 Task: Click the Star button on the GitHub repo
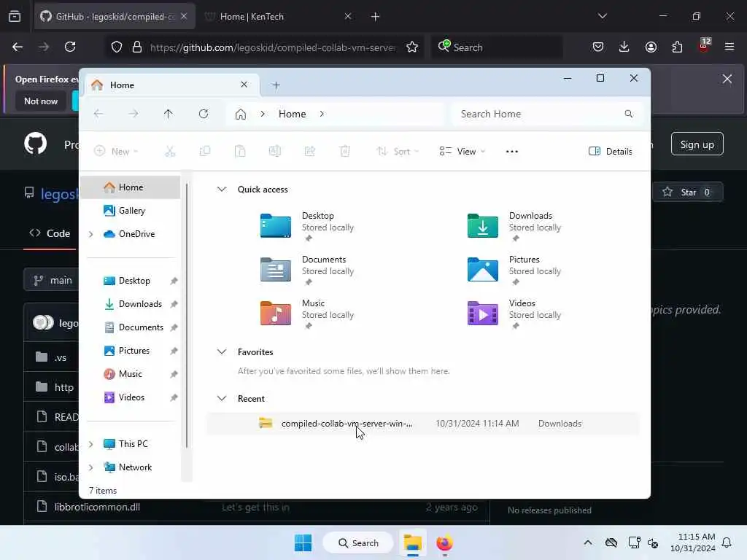pyautogui.click(x=687, y=192)
